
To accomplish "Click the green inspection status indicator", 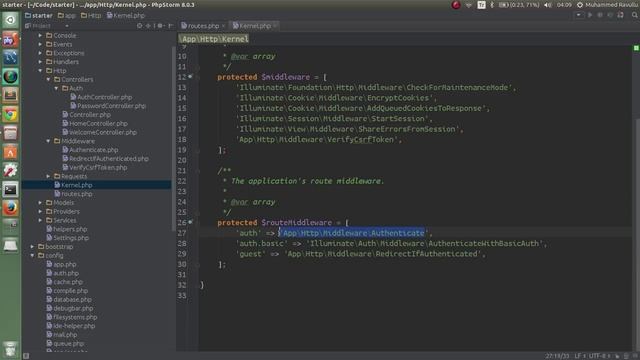I will pos(636,48).
